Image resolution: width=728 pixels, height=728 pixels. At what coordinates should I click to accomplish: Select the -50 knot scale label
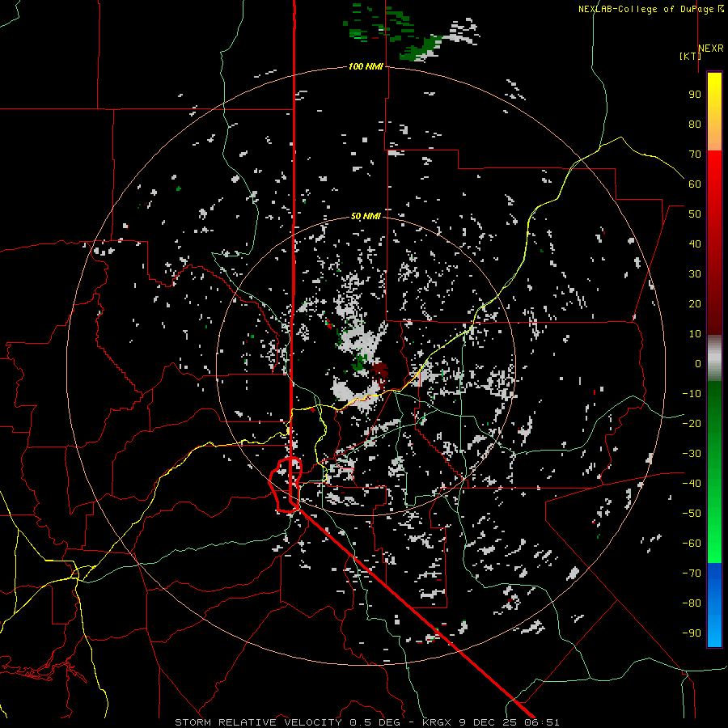point(692,514)
